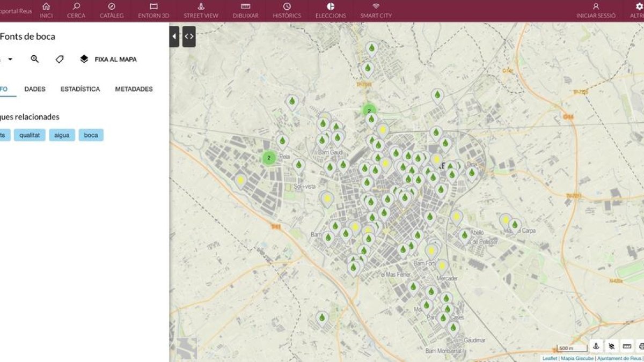Open the Eleccions section
The image size is (644, 362).
(331, 10)
